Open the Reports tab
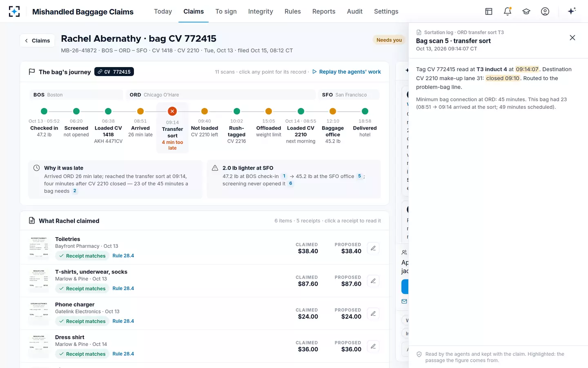This screenshot has height=368, width=588. point(324,11)
